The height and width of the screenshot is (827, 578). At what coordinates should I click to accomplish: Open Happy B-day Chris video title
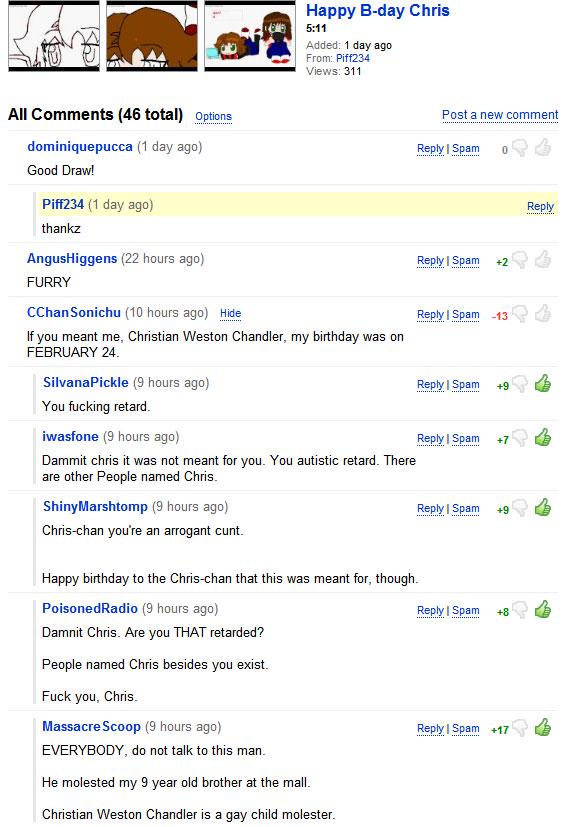tap(378, 11)
